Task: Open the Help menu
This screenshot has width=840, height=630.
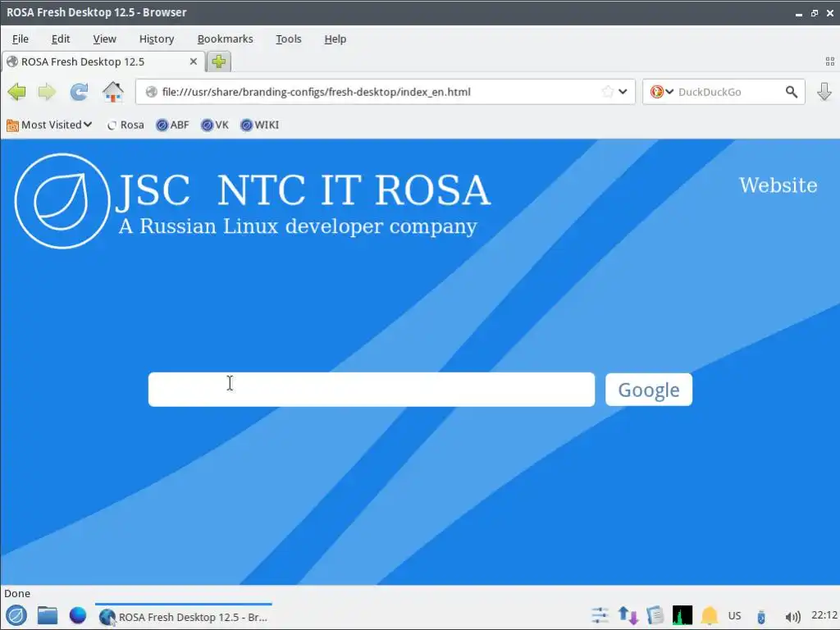Action: point(336,39)
